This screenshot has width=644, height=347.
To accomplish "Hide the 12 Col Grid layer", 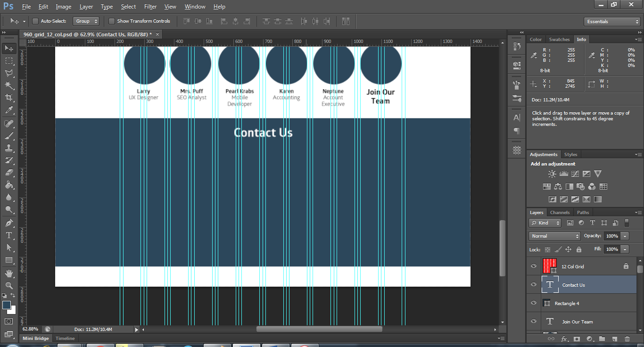I will tap(534, 266).
